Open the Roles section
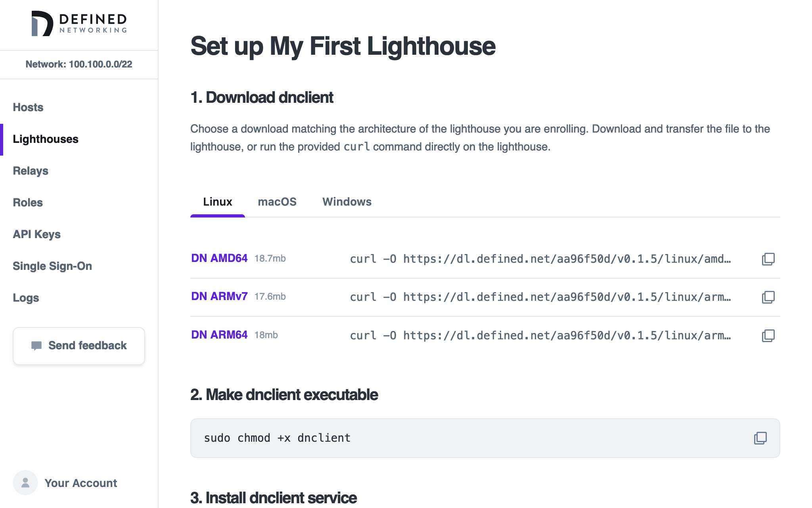The width and height of the screenshot is (812, 508). [28, 203]
